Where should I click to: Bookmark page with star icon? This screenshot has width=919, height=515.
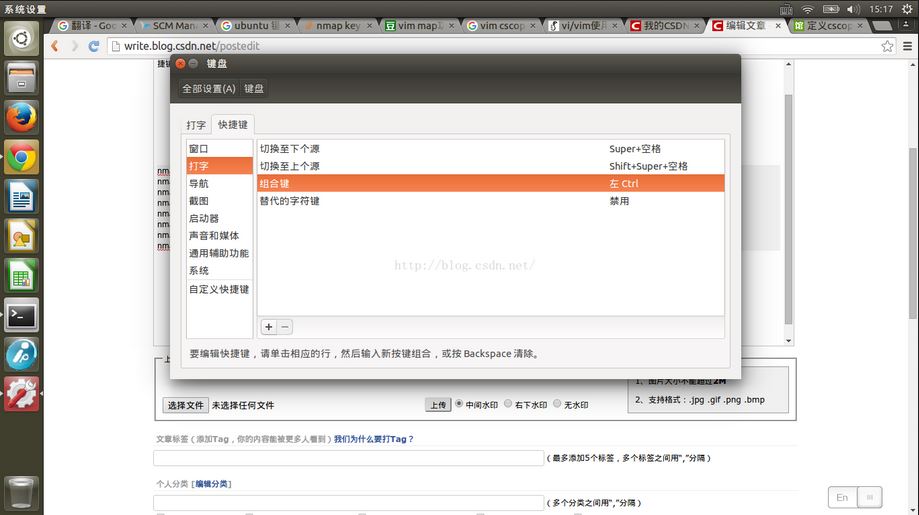tap(887, 46)
